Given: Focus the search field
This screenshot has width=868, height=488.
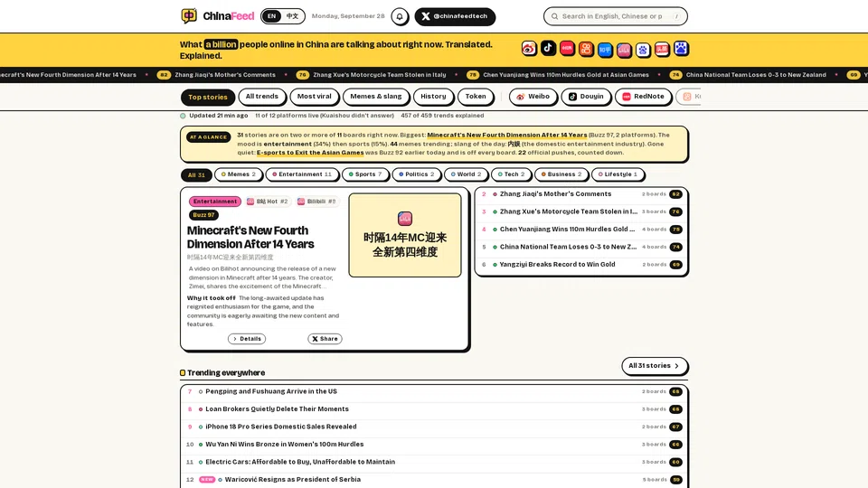Looking at the screenshot, I should pyautogui.click(x=615, y=16).
